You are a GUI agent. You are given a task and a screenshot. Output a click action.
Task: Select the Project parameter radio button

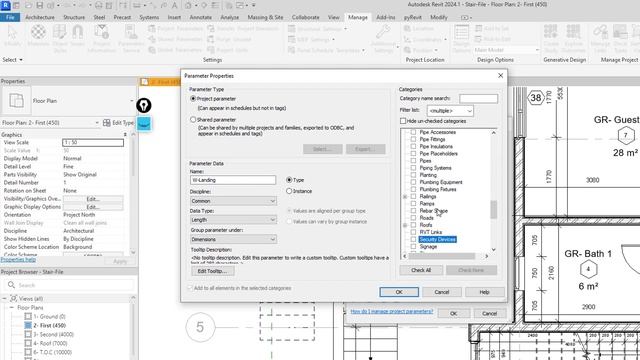point(193,99)
